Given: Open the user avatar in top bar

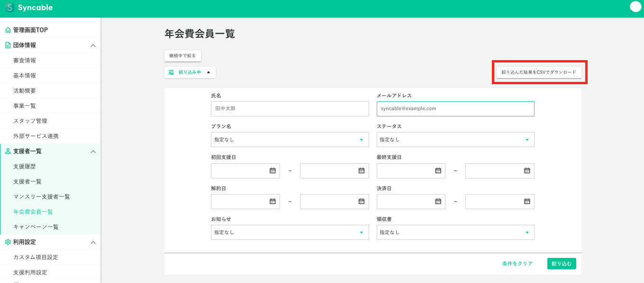Looking at the screenshot, I should pos(635,7).
